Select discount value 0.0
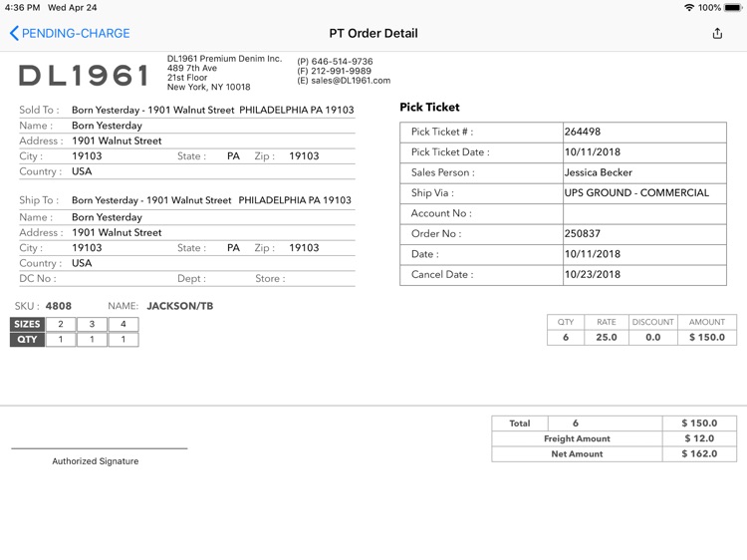Viewport: 747px width, 560px height. [653, 338]
